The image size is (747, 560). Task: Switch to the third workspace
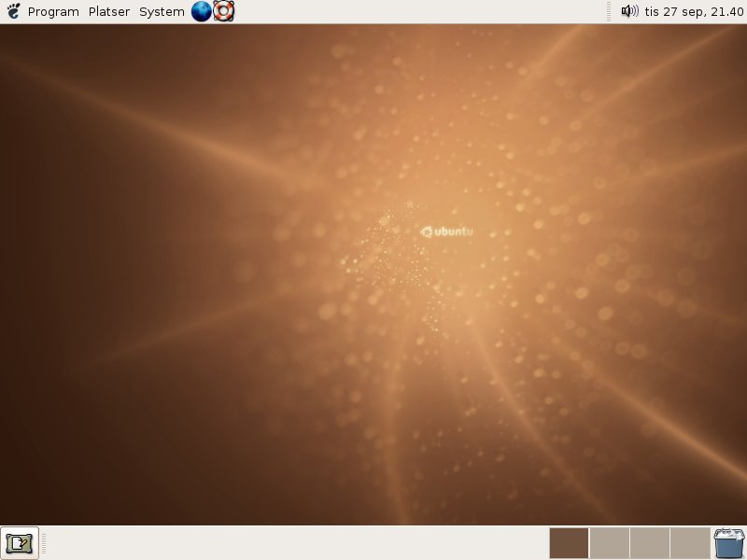[650, 543]
